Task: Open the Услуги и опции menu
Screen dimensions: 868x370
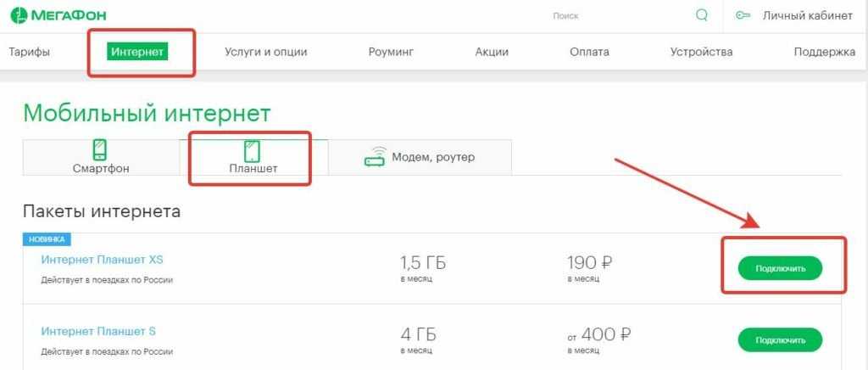Action: coord(265,52)
